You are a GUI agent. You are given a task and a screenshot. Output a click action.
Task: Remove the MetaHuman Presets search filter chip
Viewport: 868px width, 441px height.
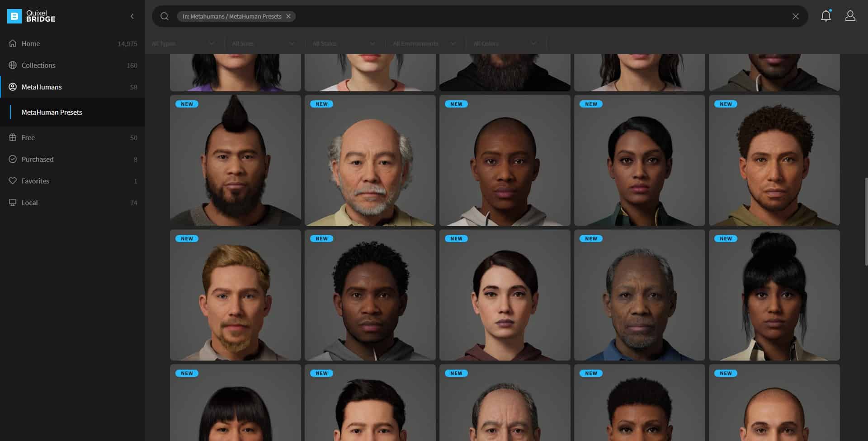click(x=288, y=16)
